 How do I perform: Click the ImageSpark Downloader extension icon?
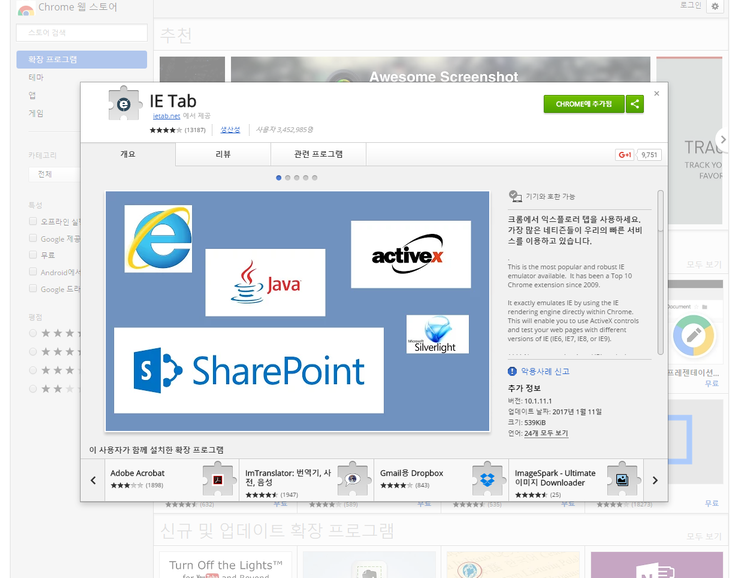[x=623, y=479]
